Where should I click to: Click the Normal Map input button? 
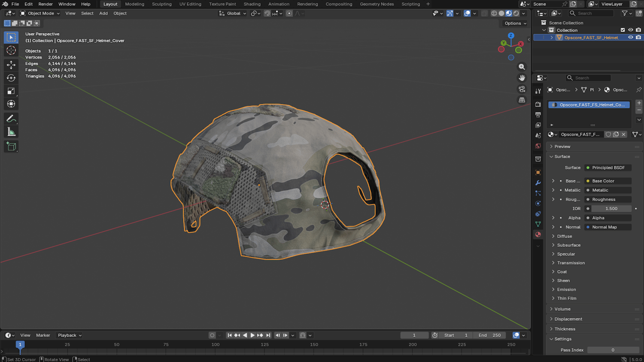pyautogui.click(x=608, y=227)
